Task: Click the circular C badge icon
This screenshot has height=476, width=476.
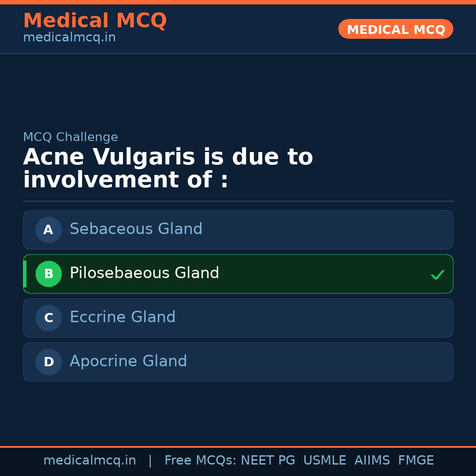Action: (48, 318)
